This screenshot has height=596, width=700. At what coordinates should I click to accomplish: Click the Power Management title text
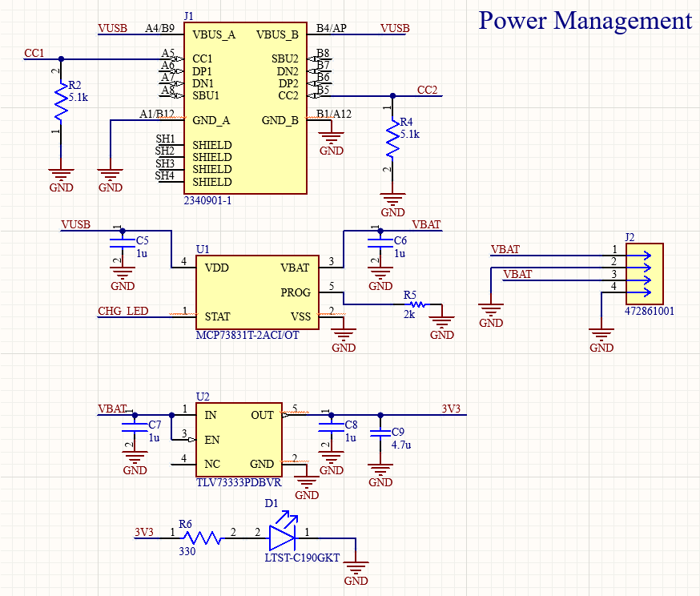(585, 21)
